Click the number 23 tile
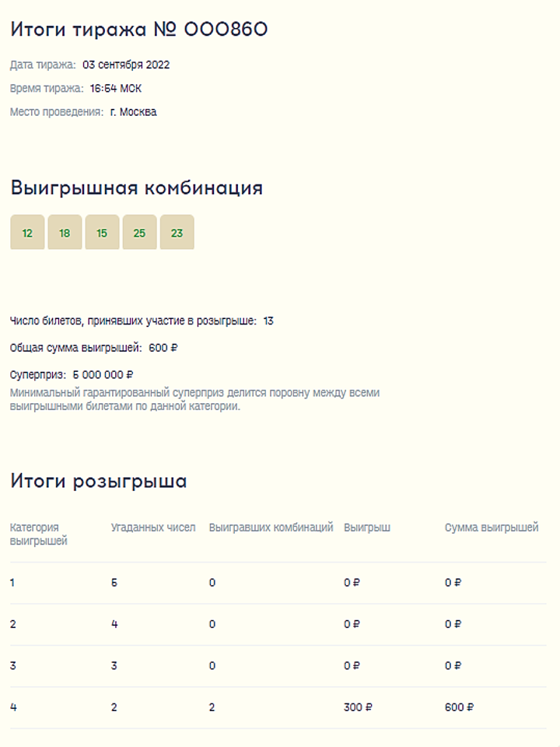This screenshot has height=747, width=560. click(177, 233)
